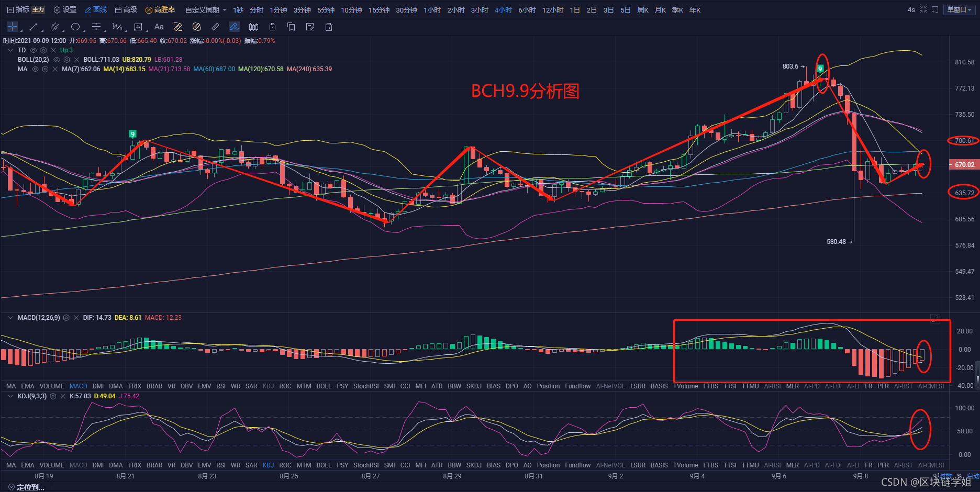Open settings gear for MACD(12,26,9)
The image size is (980, 492).
(66, 318)
